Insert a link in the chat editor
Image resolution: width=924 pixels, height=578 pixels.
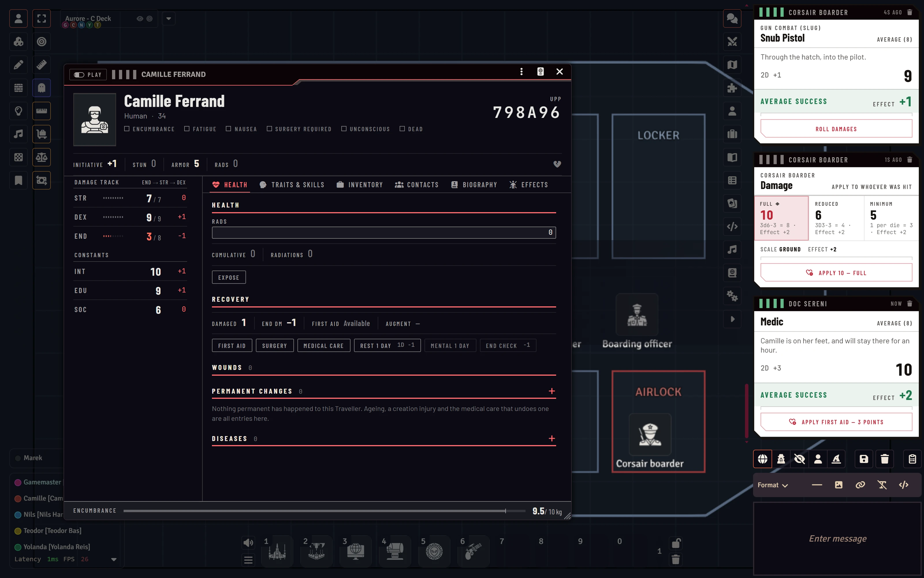pyautogui.click(x=860, y=485)
